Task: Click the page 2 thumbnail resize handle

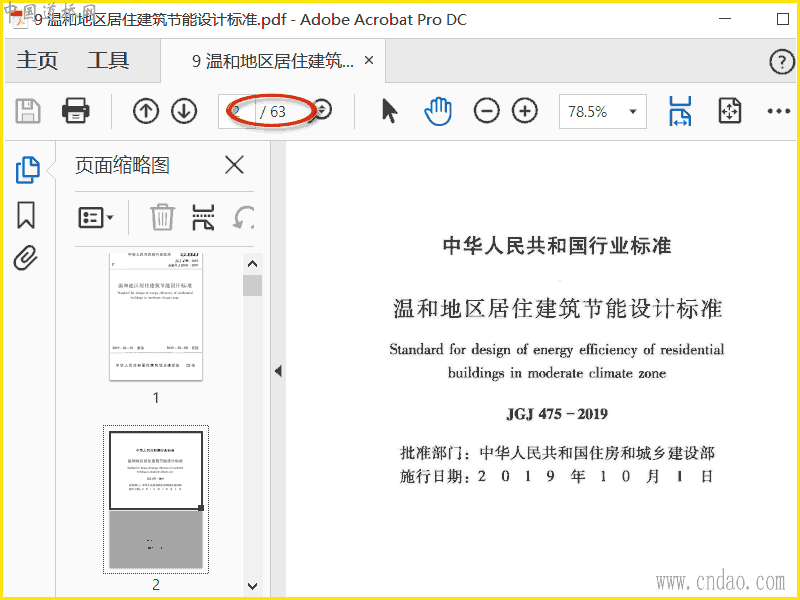Action: click(x=201, y=508)
